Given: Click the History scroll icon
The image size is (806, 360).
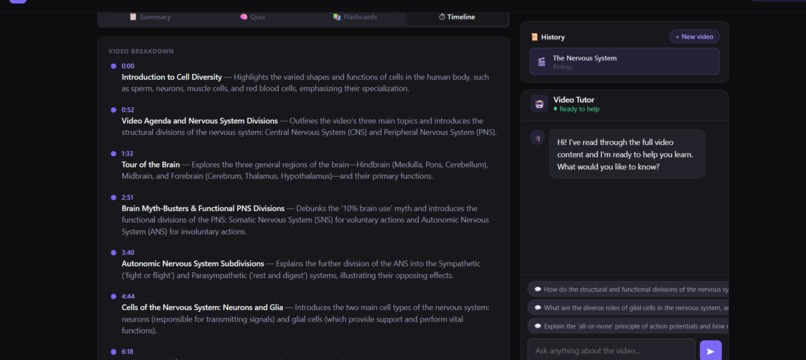Looking at the screenshot, I should 535,37.
